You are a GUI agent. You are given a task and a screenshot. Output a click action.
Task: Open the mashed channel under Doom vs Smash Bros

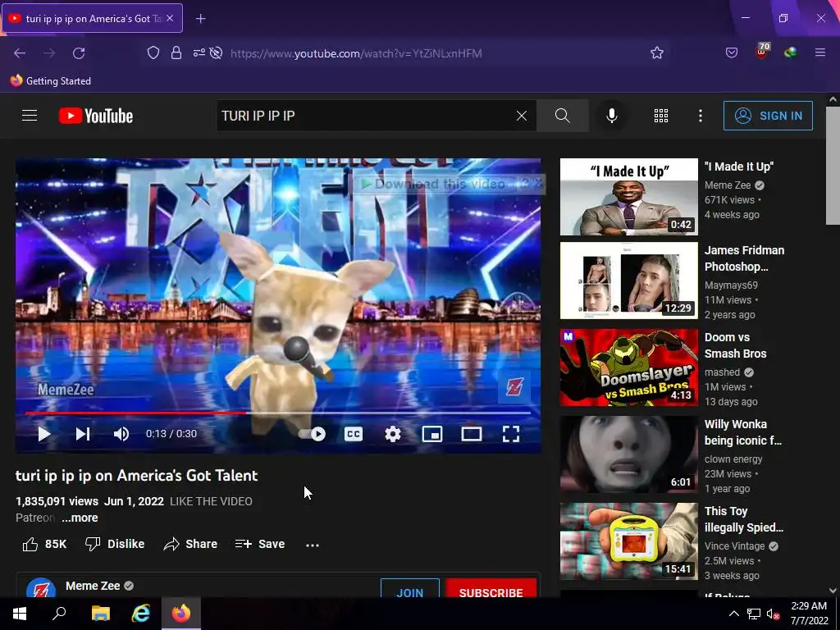point(722,372)
